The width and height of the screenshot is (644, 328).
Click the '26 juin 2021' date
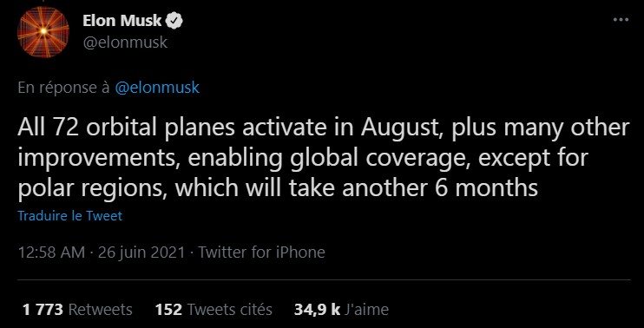click(x=141, y=252)
